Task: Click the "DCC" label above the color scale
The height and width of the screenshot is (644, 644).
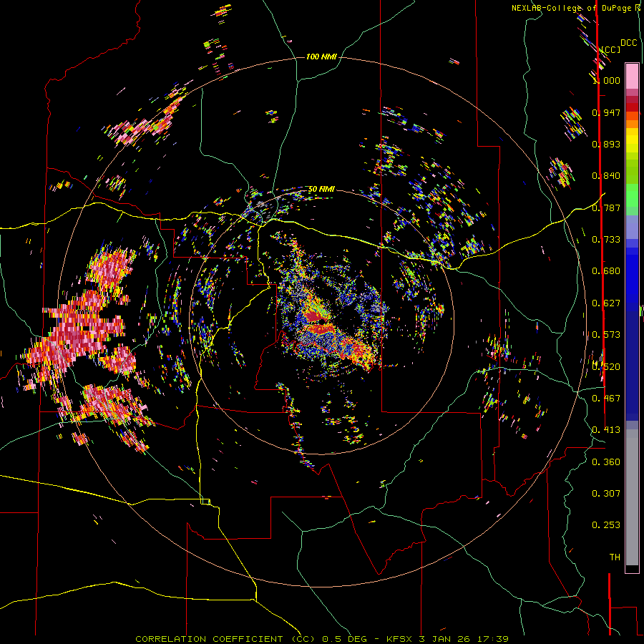Action: click(x=628, y=43)
